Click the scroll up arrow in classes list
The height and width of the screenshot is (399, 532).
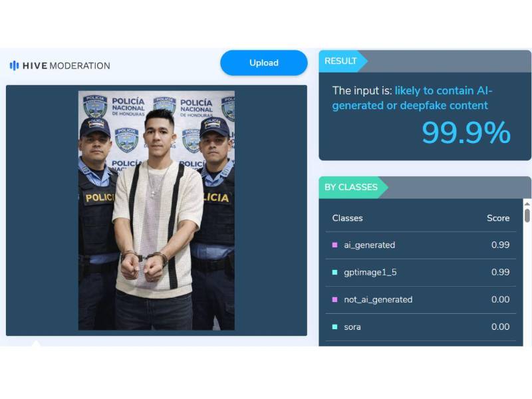click(x=527, y=204)
